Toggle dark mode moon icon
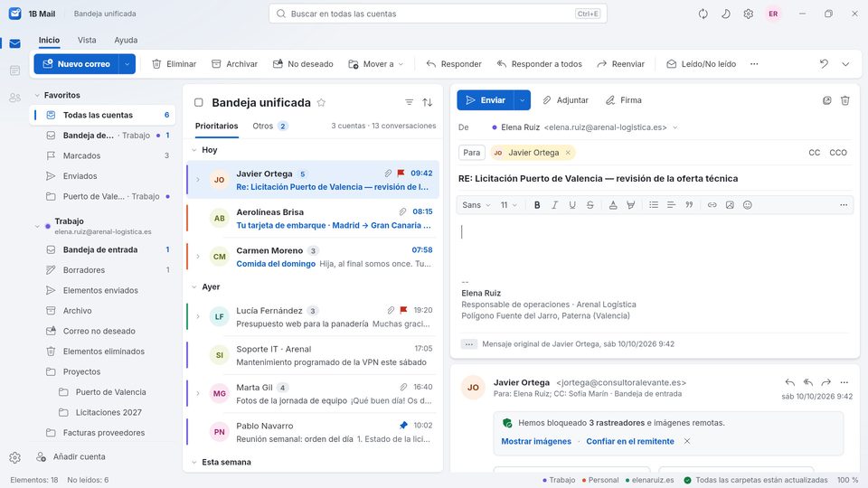 [726, 14]
